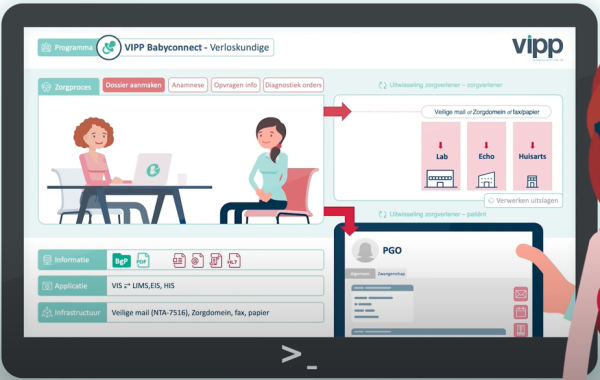Screen dimensions: 600x380
Task: Click Veilige mail of Zorgdomein of fax/papier pill
Action: [x=486, y=112]
